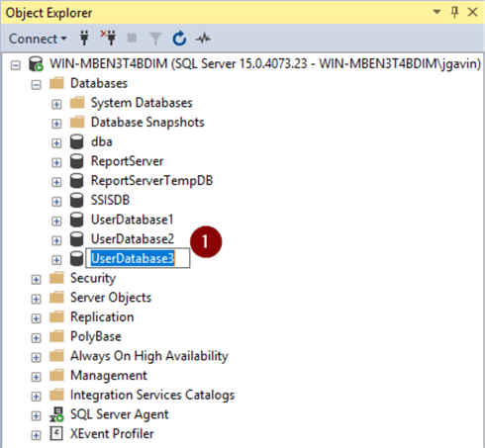This screenshot has width=485, height=448.
Task: Open the Object Explorer window position dropdown arrow
Action: point(436,12)
